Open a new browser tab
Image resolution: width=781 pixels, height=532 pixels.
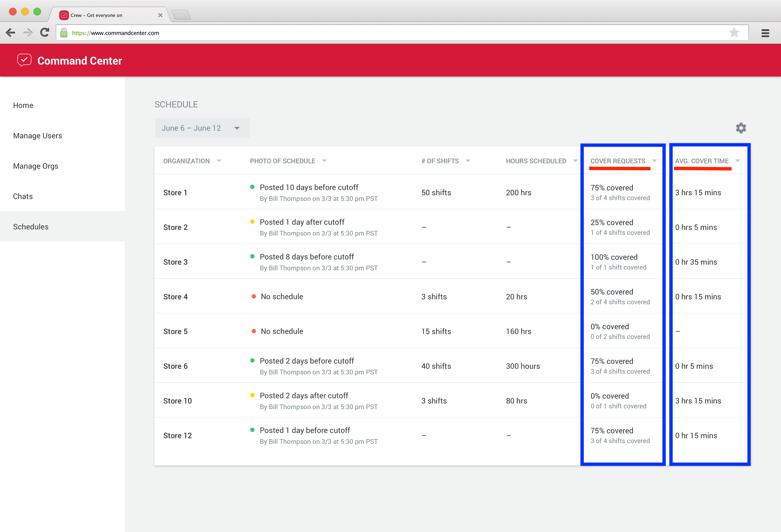(181, 14)
